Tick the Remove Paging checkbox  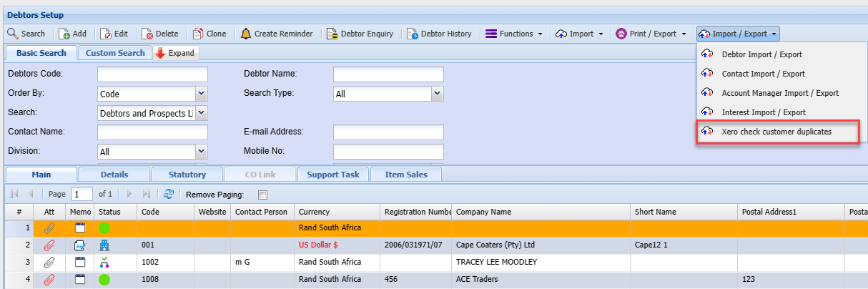(x=262, y=195)
